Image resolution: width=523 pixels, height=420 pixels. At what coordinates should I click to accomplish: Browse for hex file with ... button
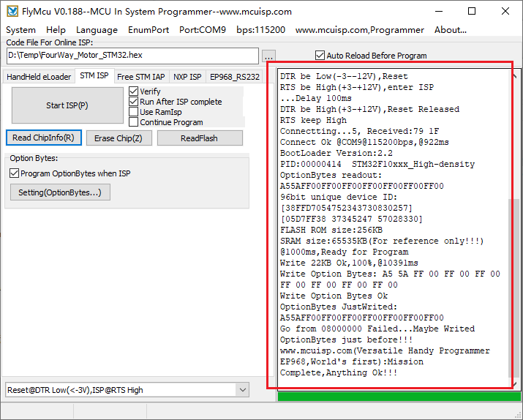pos(269,57)
